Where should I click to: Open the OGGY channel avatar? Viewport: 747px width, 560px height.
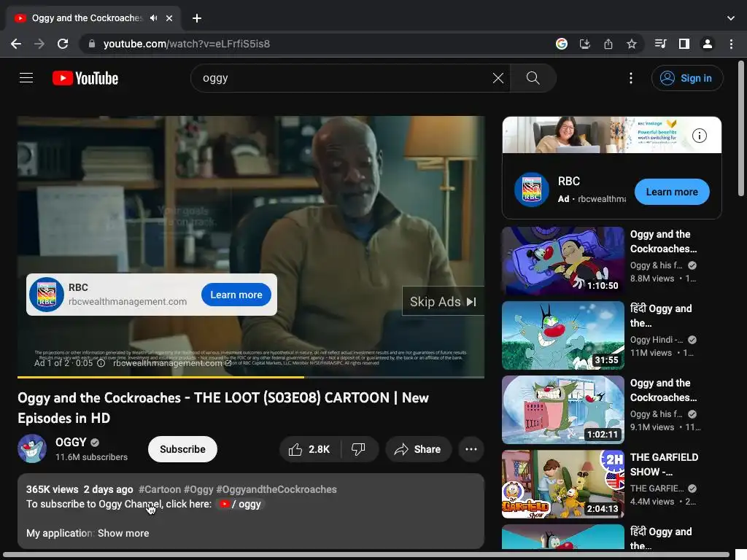(32, 448)
